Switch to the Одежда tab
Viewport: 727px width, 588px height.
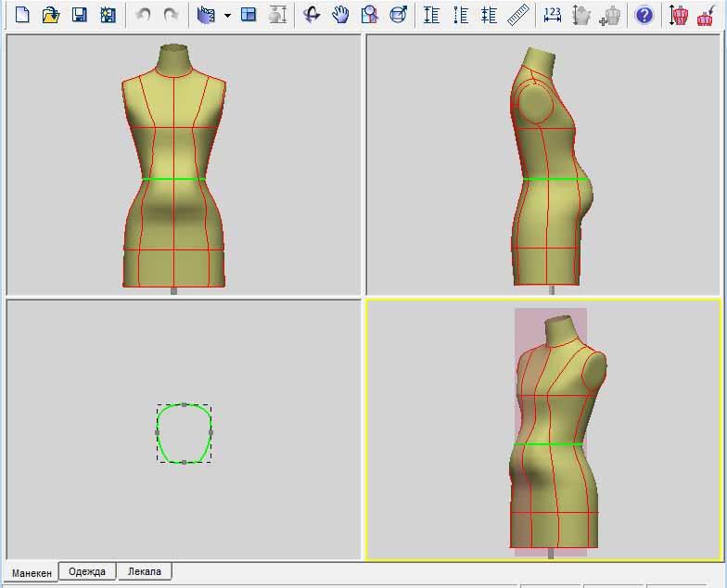coord(87,571)
